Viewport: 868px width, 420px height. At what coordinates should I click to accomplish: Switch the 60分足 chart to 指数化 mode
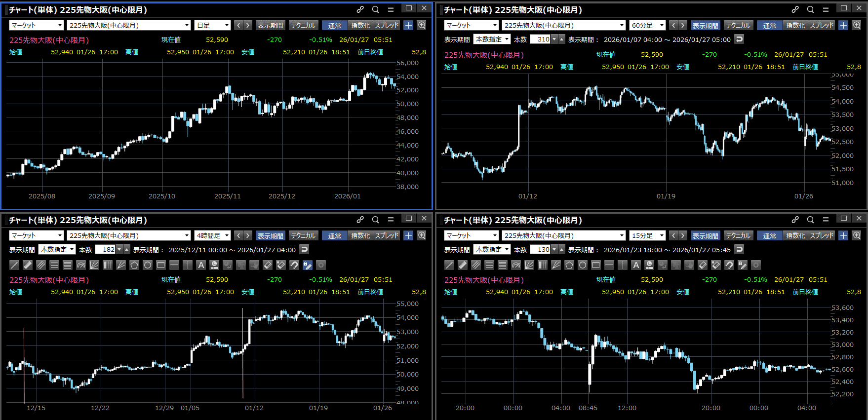[x=795, y=25]
